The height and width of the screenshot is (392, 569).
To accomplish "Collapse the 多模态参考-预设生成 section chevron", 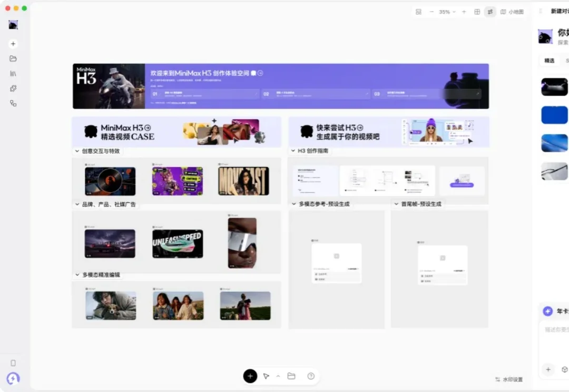I will (293, 204).
